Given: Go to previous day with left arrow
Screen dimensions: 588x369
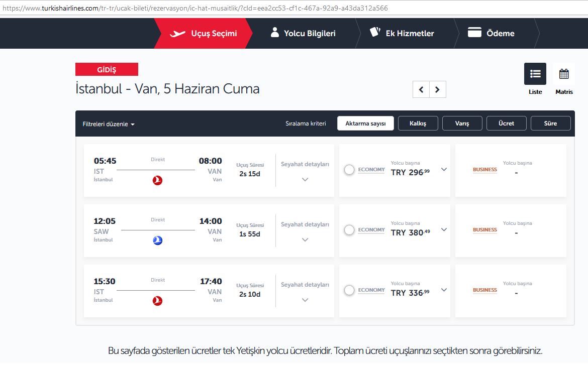Looking at the screenshot, I should tap(421, 89).
